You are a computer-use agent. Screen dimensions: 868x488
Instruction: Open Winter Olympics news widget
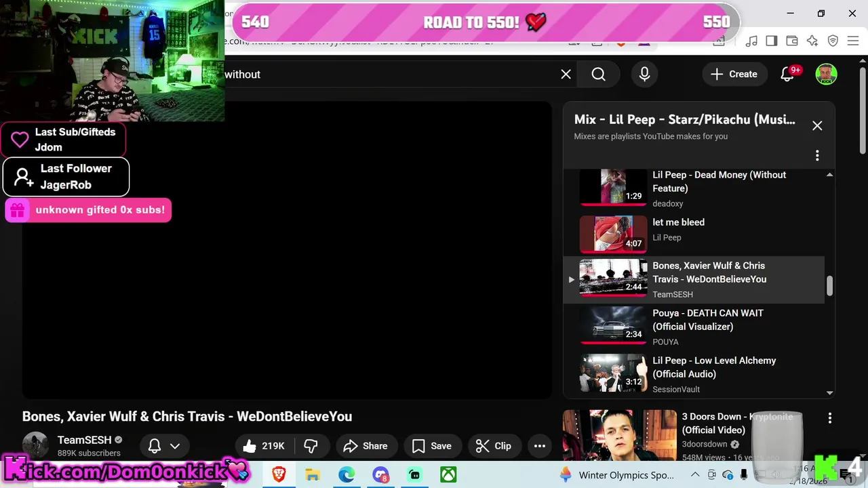tap(617, 474)
